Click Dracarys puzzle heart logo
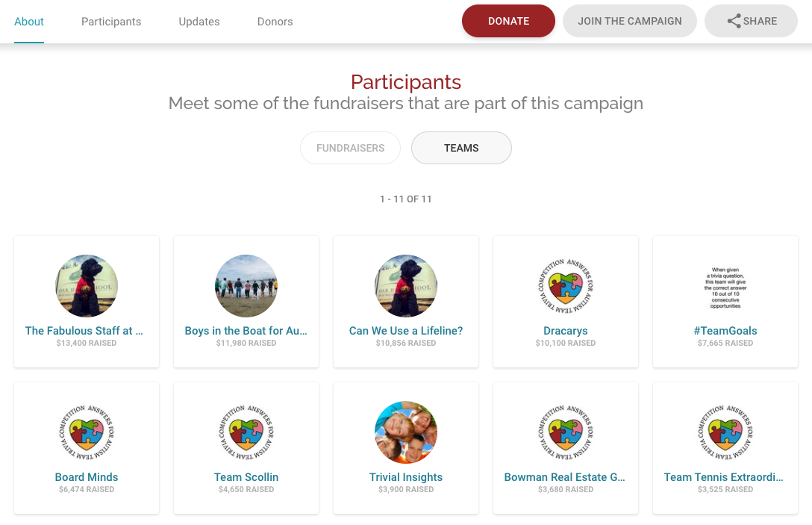The height and width of the screenshot is (525, 812). (566, 286)
